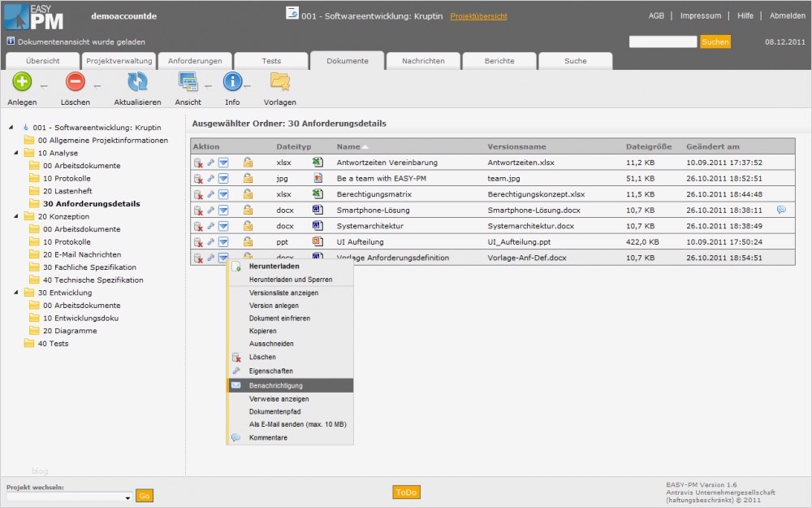The height and width of the screenshot is (508, 812).
Task: Click Excel file icon of Antwortzeiten Vereinbarung
Action: 317,163
